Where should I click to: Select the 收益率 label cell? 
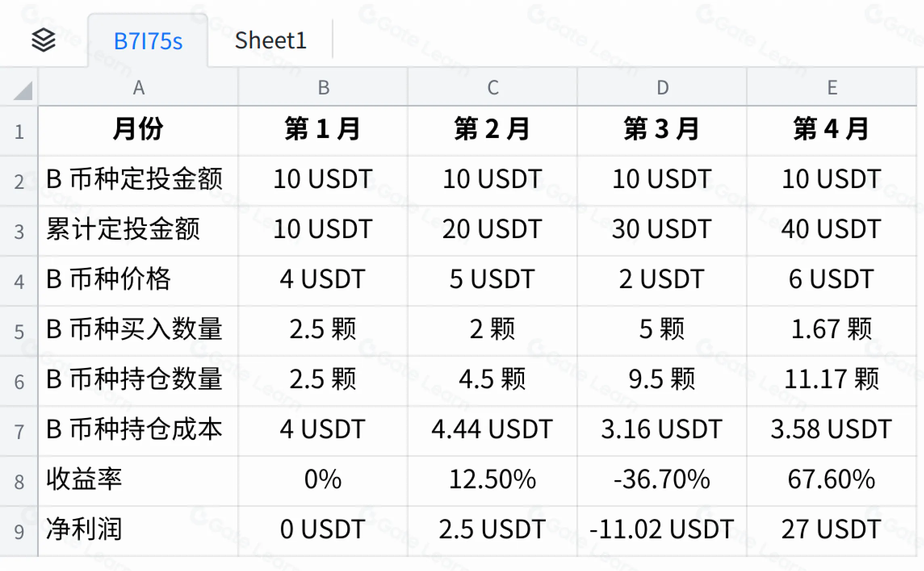pyautogui.click(x=138, y=479)
